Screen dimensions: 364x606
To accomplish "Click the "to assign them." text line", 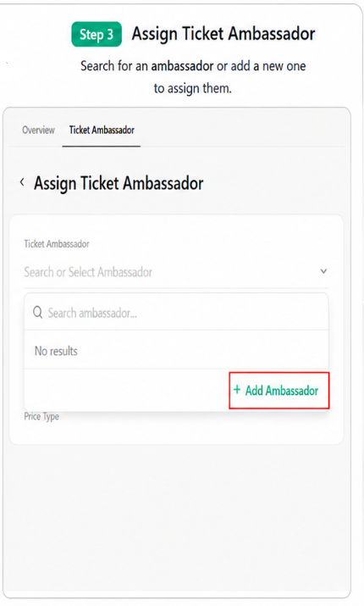I will (x=193, y=88).
